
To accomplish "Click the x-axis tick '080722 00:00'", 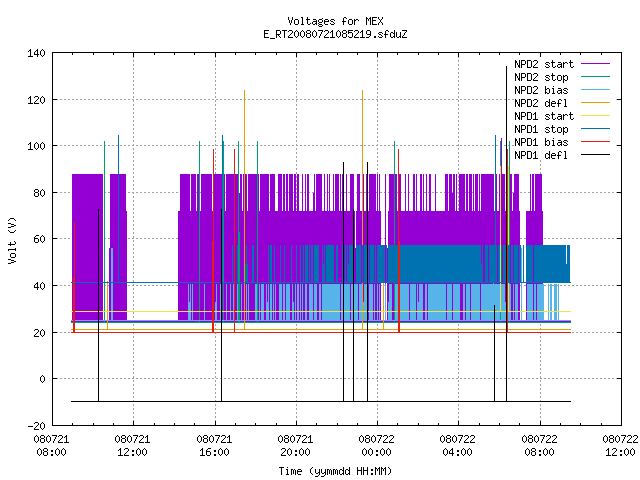I will click(377, 446).
